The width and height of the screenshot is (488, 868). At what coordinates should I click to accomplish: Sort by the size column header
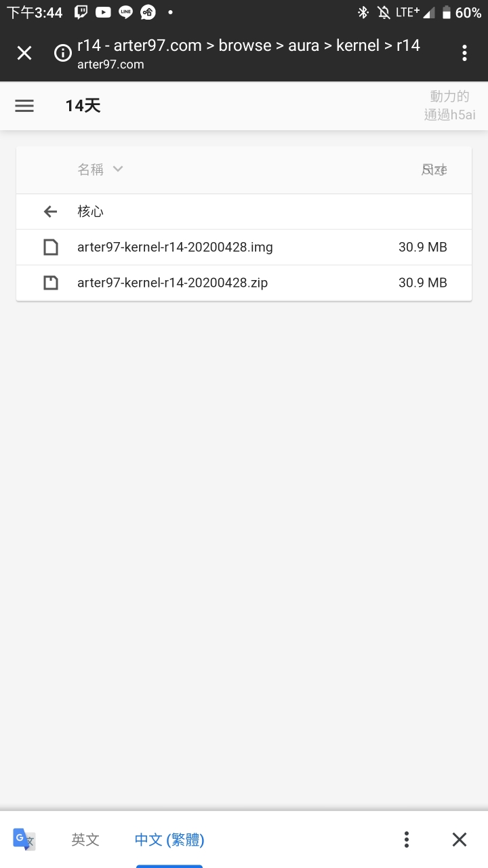[434, 170]
